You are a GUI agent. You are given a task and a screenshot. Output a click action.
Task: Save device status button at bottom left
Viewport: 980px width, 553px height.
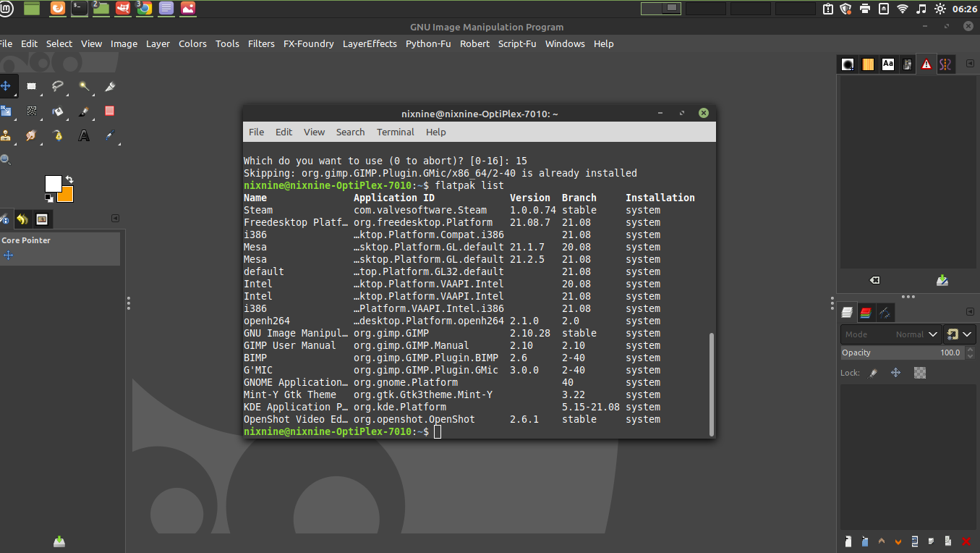60,541
